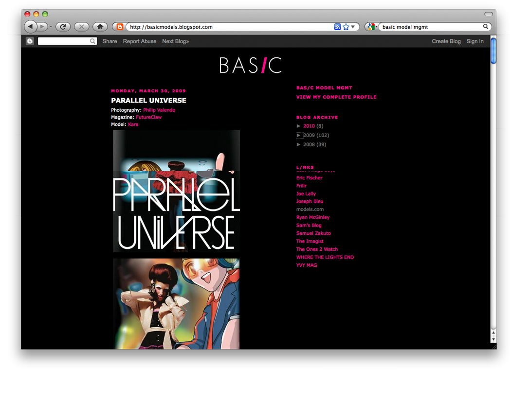Screen dimensions: 511x420
Task: Open WHERE THE LIGHTS END link
Action: [x=325, y=257]
